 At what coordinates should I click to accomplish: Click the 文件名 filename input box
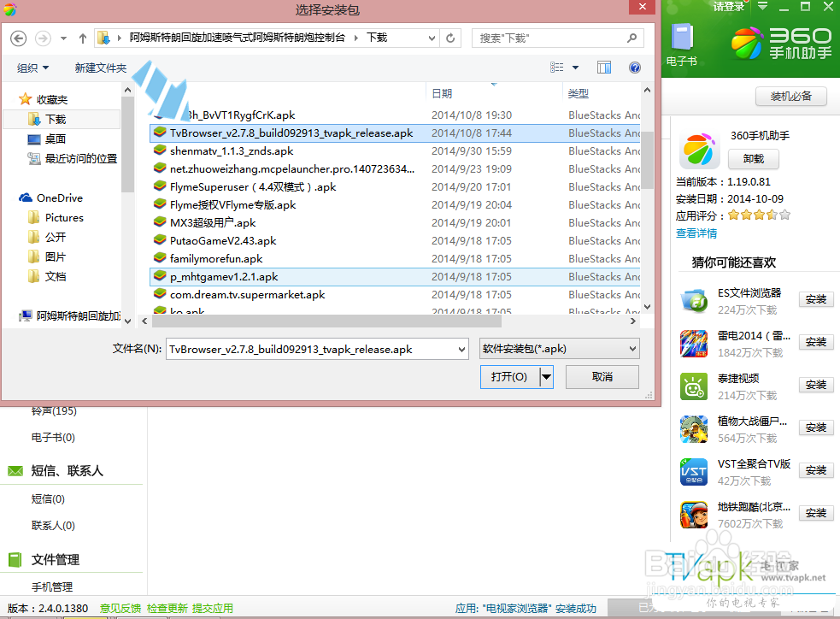[x=311, y=349]
